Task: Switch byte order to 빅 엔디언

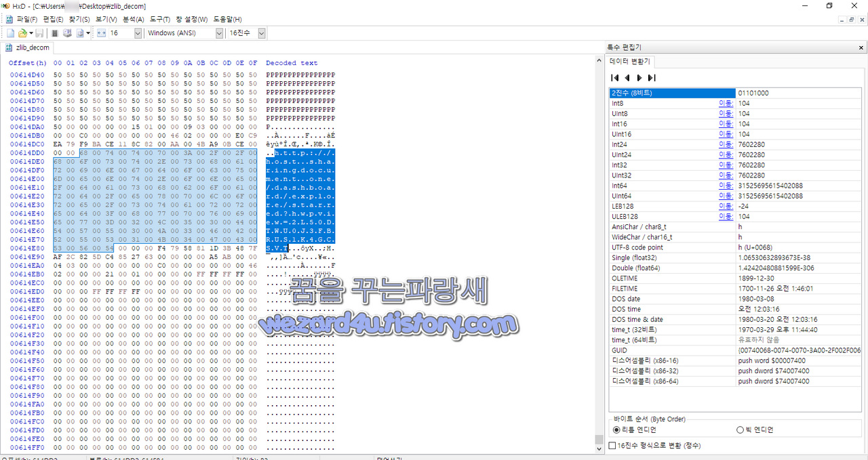Action: point(740,430)
